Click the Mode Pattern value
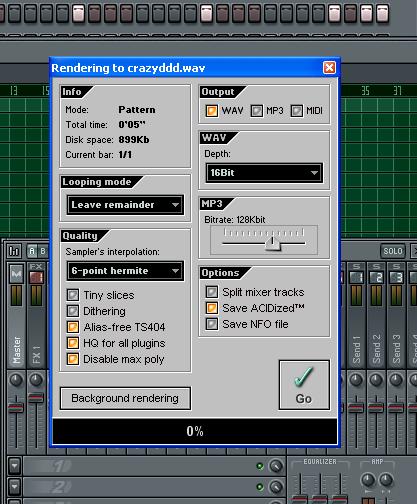Screen dimensions: 417x504 (x=137, y=109)
